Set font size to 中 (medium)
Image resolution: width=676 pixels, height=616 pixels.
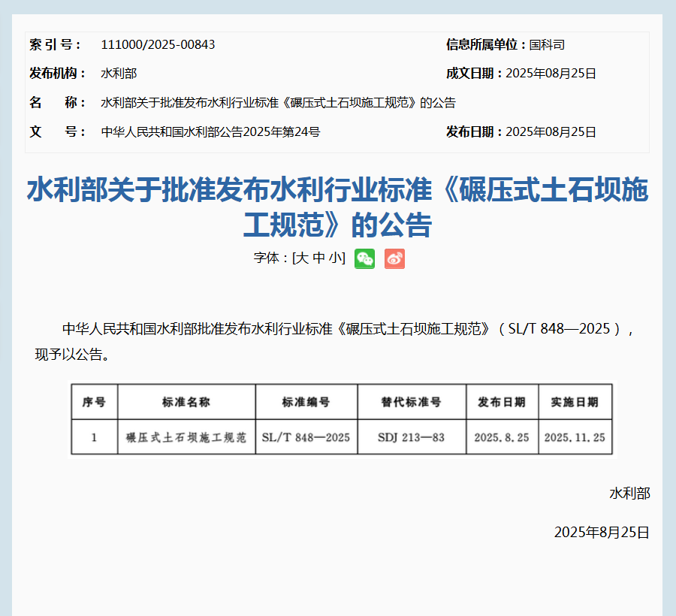coord(318,258)
